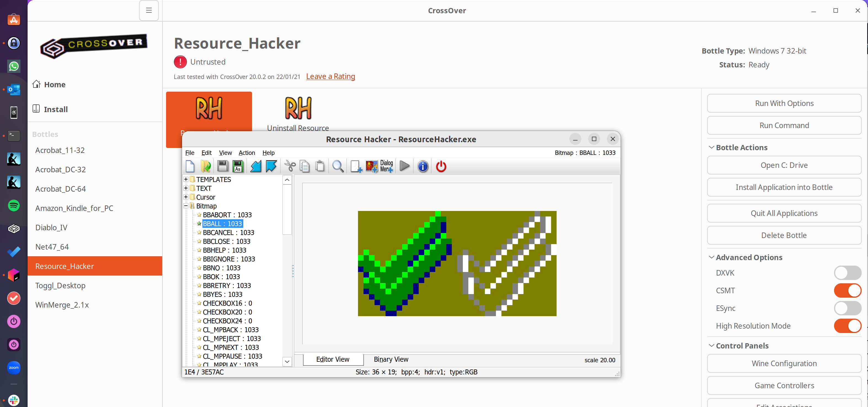Turn off High Resolution Mode
This screenshot has width=868, height=407.
click(847, 326)
